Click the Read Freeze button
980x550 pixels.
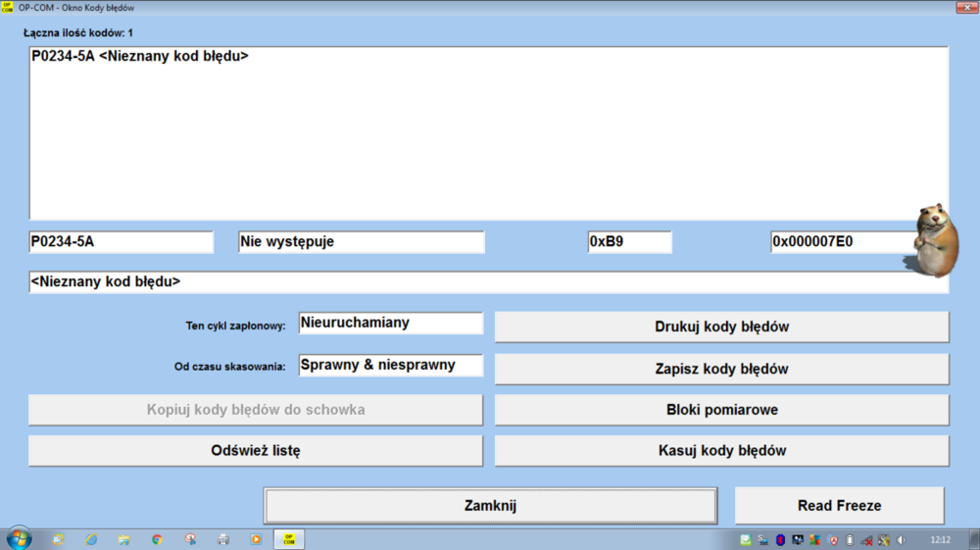[x=840, y=506]
